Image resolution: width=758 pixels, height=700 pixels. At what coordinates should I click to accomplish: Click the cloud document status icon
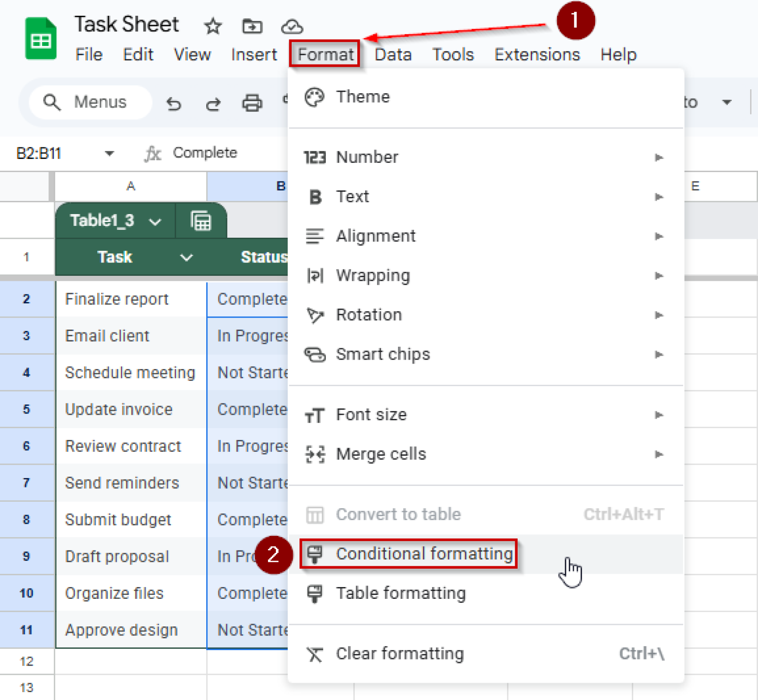coord(292,27)
